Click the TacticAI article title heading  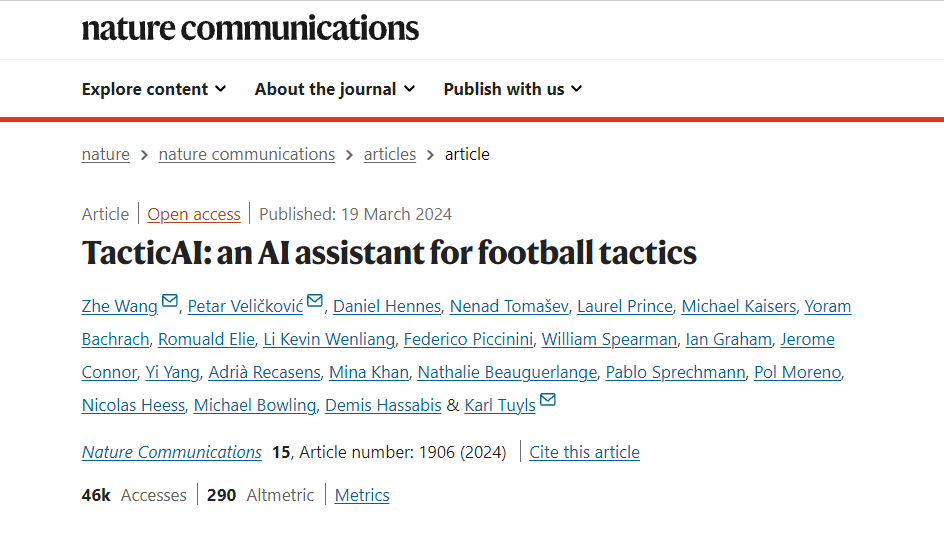[389, 252]
